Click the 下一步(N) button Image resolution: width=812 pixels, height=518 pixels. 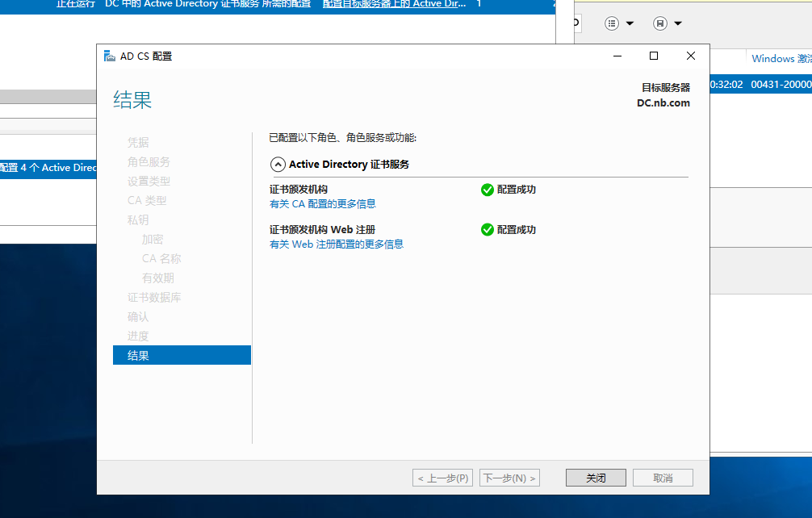point(509,478)
